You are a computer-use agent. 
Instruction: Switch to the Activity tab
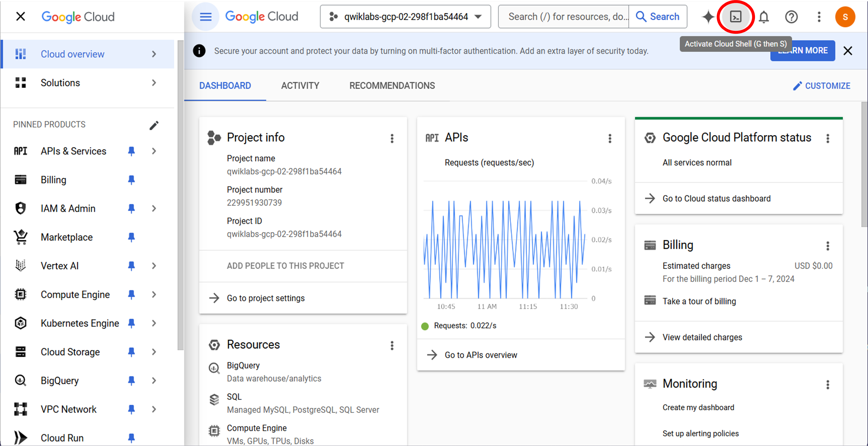click(x=300, y=86)
